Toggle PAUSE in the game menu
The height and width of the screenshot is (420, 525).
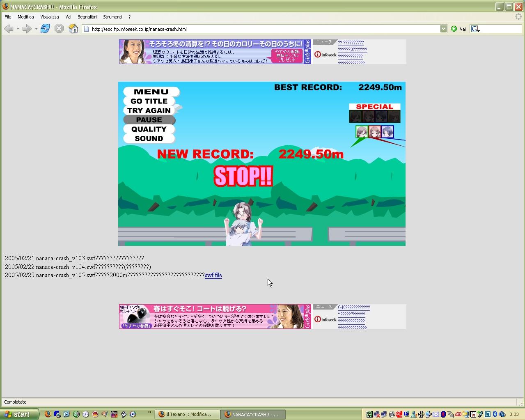click(x=149, y=120)
